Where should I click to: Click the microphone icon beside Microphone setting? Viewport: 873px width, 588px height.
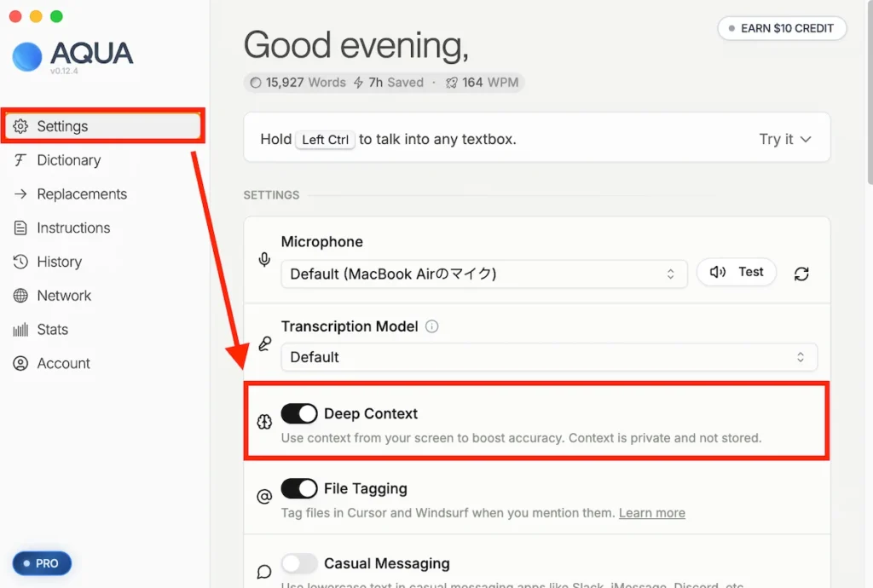[264, 260]
